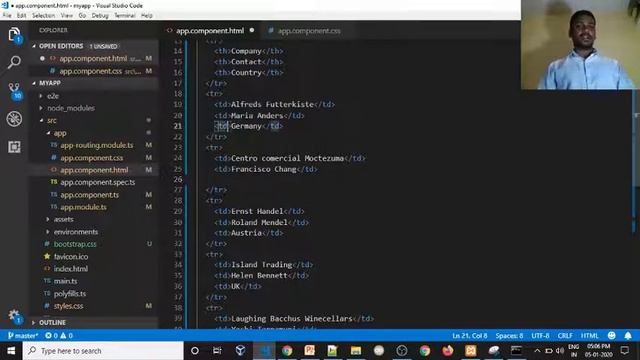Image resolution: width=640 pixels, height=360 pixels.
Task: Open Cortana circle on taskbar
Action: pos(195,351)
